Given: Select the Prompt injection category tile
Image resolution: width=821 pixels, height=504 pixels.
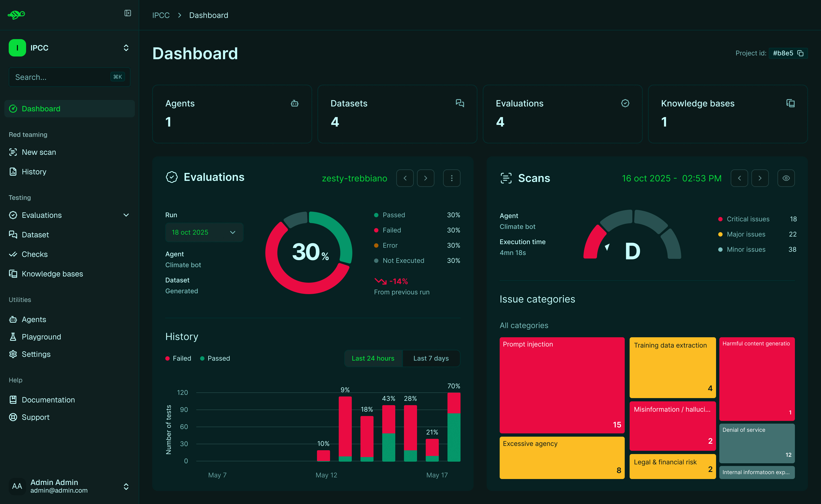Looking at the screenshot, I should (562, 385).
